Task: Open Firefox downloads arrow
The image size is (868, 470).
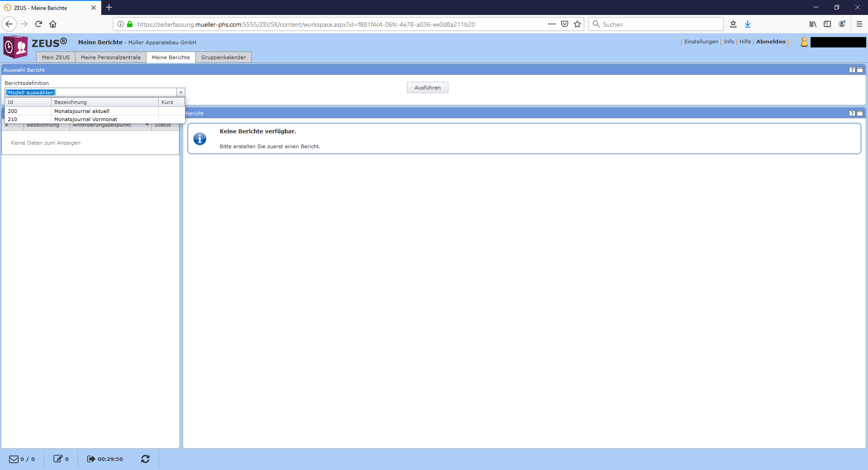Action: [x=748, y=24]
